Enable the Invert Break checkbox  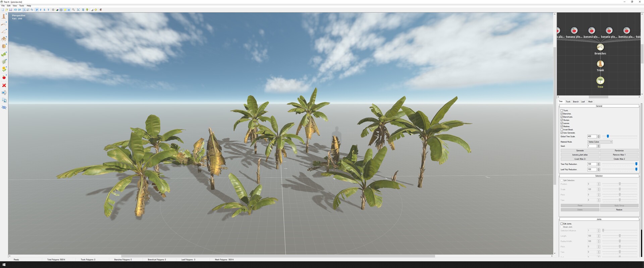point(562,130)
